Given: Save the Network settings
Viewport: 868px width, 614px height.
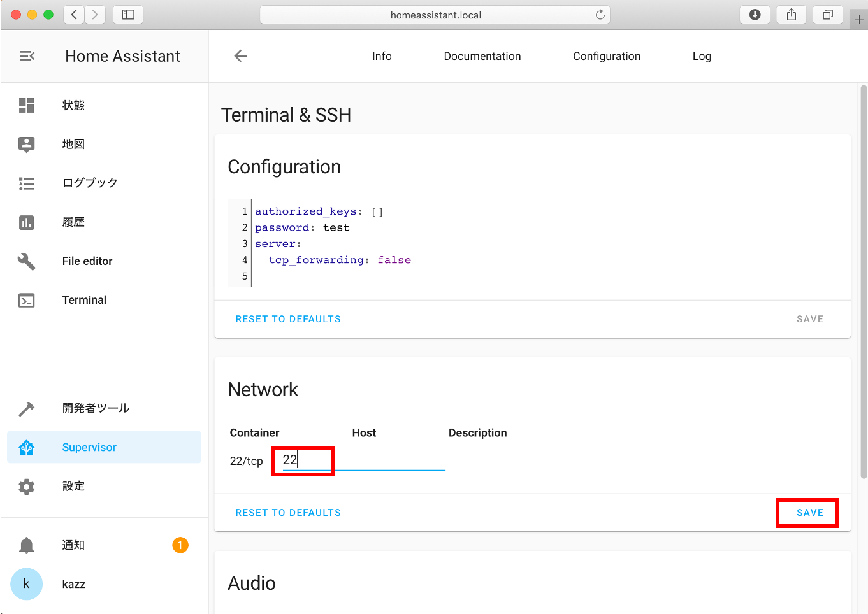Looking at the screenshot, I should tap(810, 513).
